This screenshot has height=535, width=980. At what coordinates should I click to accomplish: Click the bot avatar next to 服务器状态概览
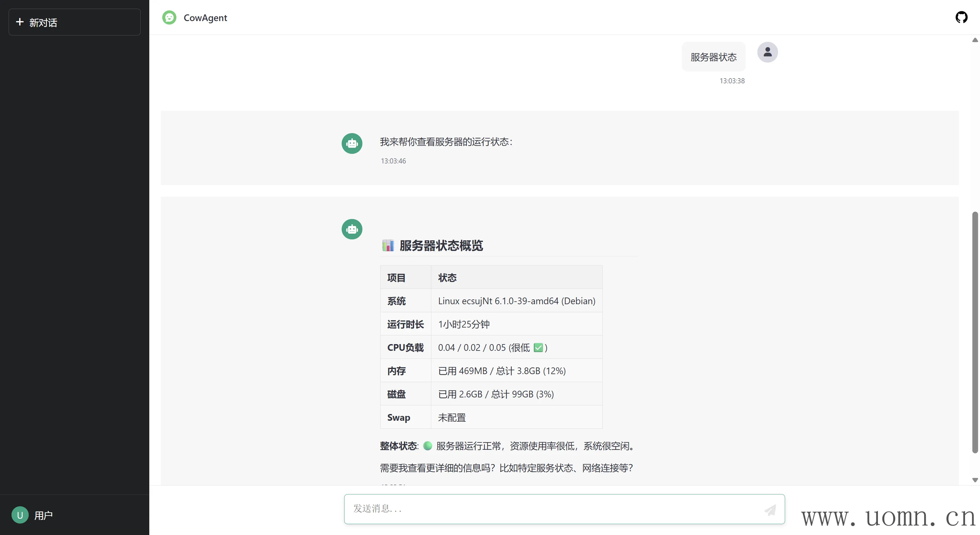pyautogui.click(x=352, y=229)
